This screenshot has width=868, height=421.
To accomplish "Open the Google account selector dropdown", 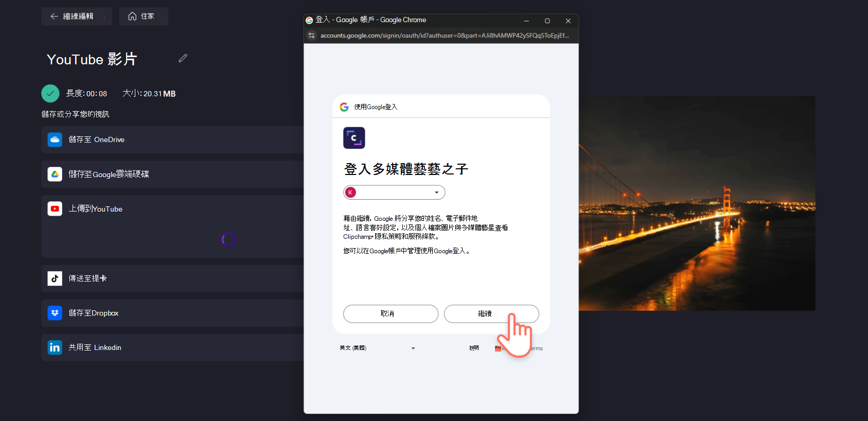I will [394, 192].
